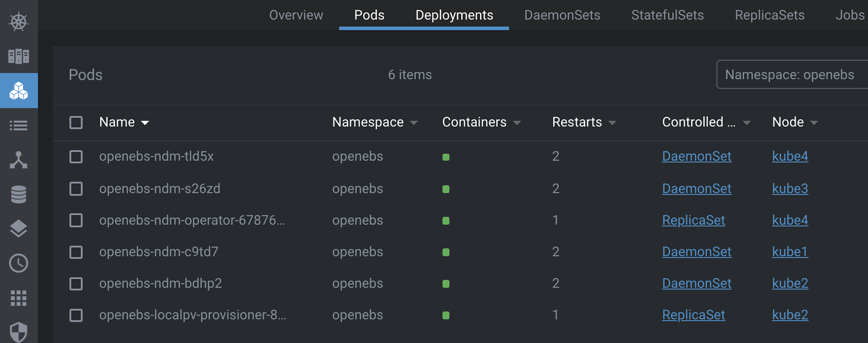Check the openebs-ndm-bdhp2 pod checkbox

(76, 284)
